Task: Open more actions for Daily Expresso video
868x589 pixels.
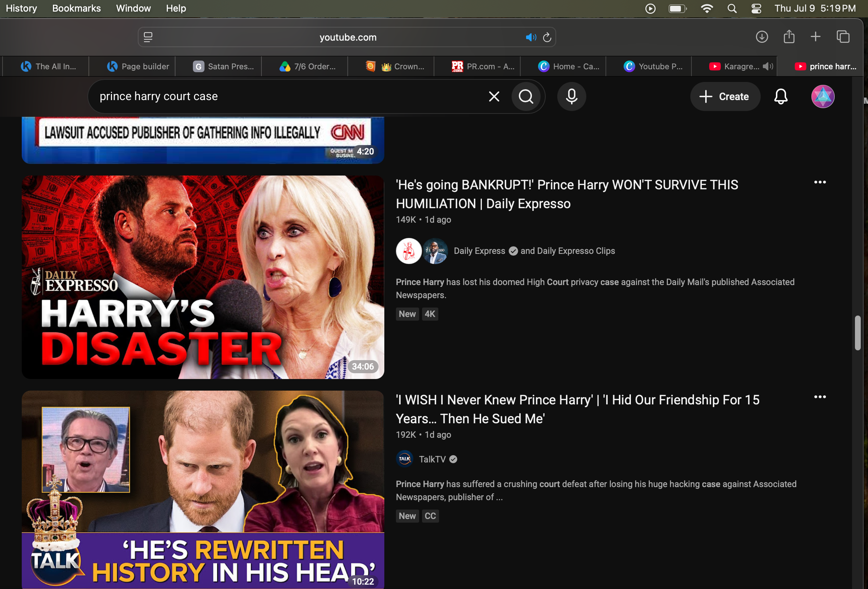Action: click(x=820, y=182)
